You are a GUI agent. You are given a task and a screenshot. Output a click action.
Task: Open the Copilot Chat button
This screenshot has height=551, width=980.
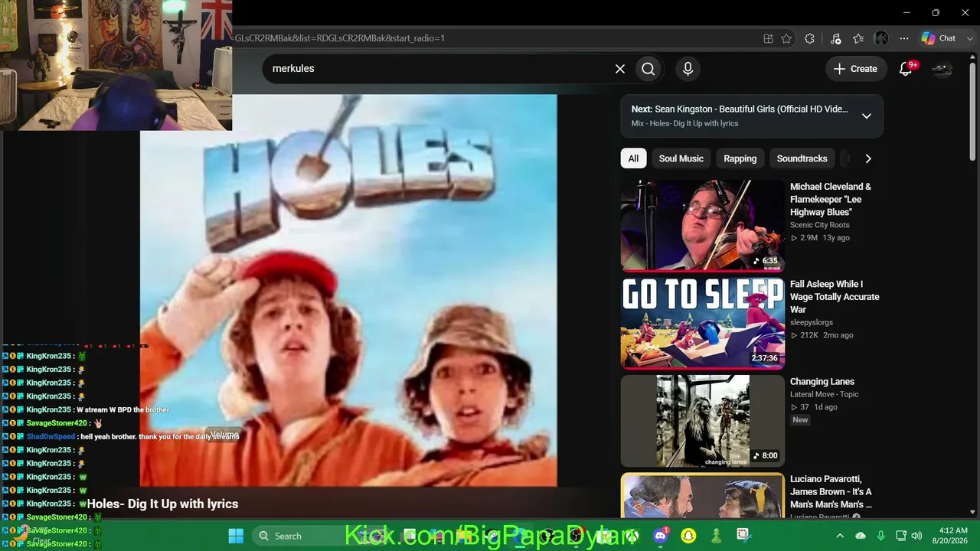point(939,38)
